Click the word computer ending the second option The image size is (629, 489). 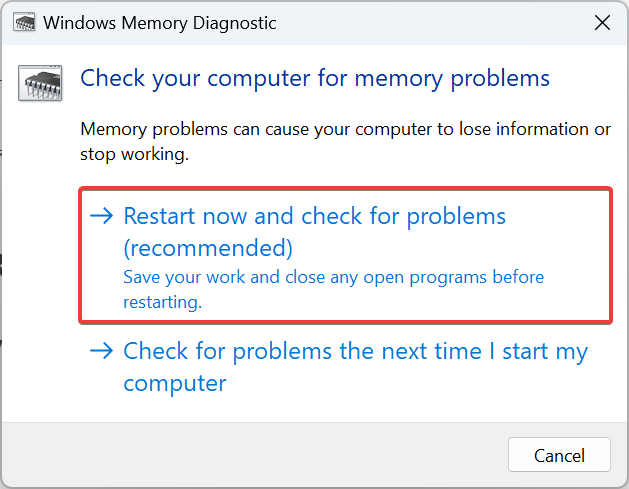click(175, 383)
